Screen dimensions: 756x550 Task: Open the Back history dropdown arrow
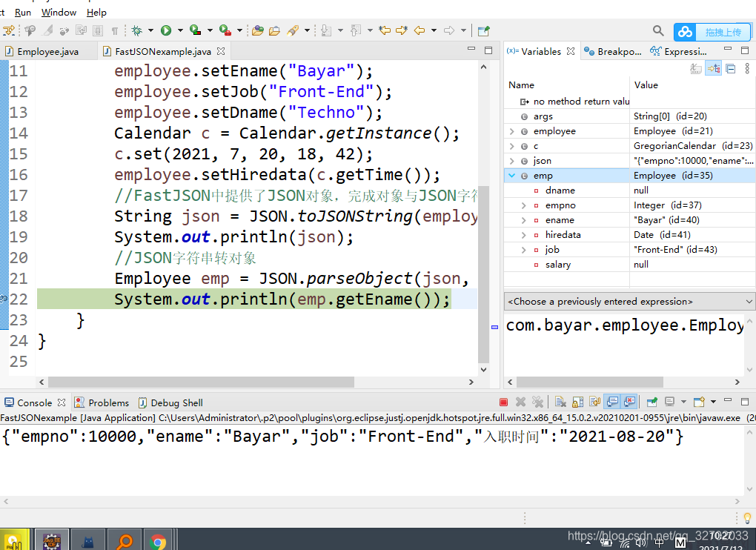point(434,31)
